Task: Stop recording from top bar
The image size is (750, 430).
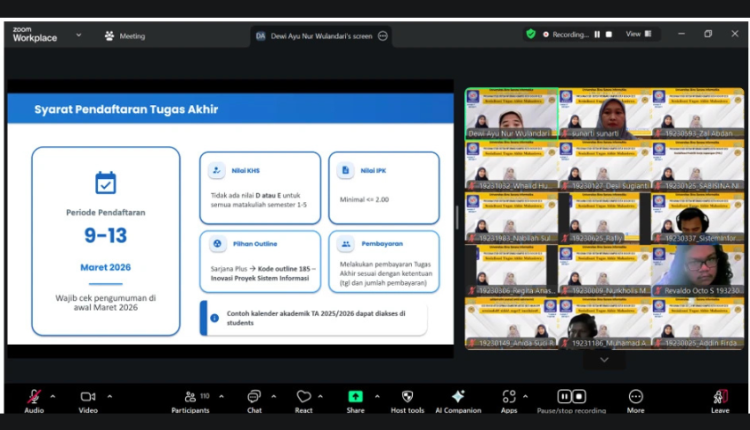Action: [609, 34]
